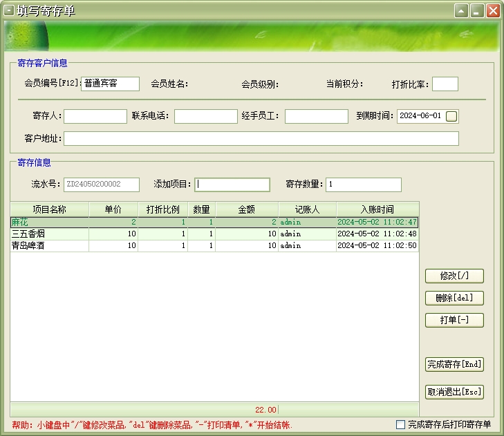Focus the 会员编号 member ID field
The width and height of the screenshot is (504, 436).
pyautogui.click(x=110, y=84)
